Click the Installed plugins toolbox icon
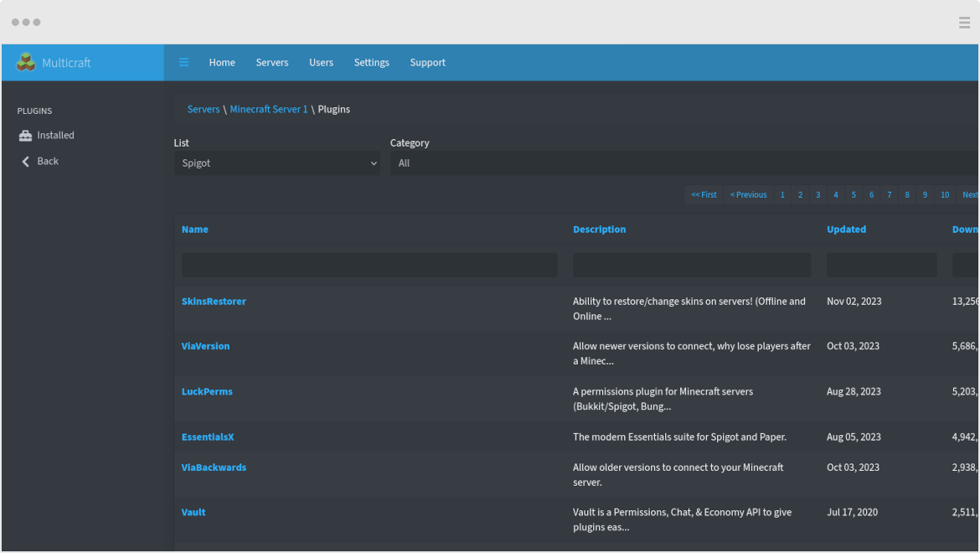980x553 pixels. 26,136
